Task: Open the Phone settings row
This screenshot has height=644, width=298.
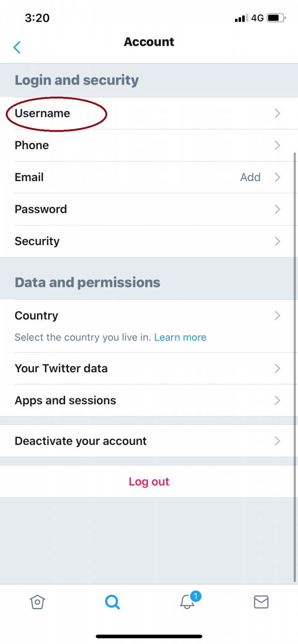Action: (x=149, y=145)
